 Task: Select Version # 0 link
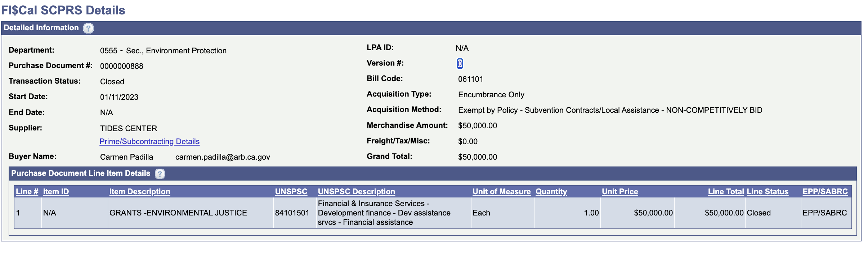460,64
